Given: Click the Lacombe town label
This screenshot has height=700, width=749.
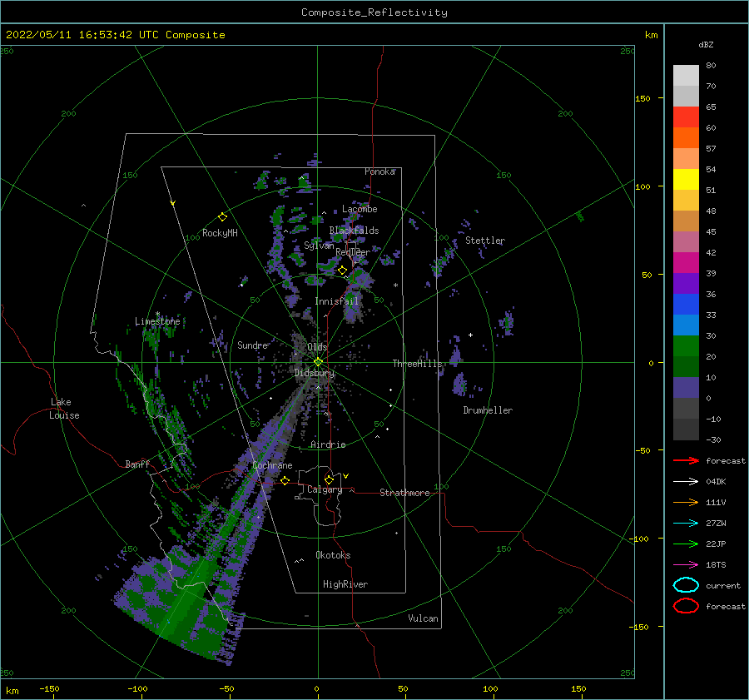Looking at the screenshot, I should (360, 209).
